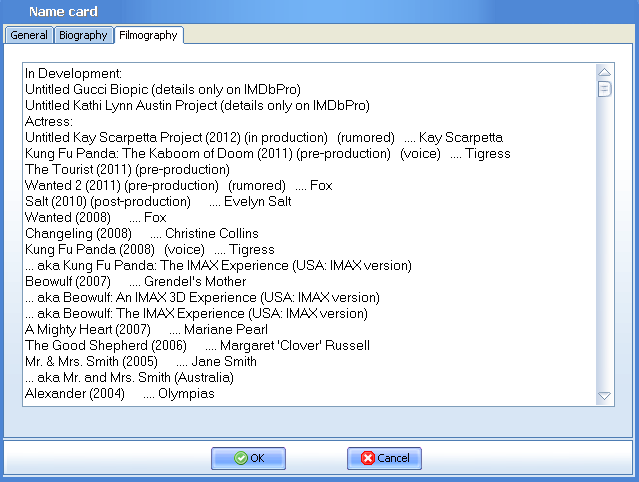Click 'Mr. & Mrs. Smith (2005)' line
The image size is (639, 482).
pyautogui.click(x=141, y=361)
